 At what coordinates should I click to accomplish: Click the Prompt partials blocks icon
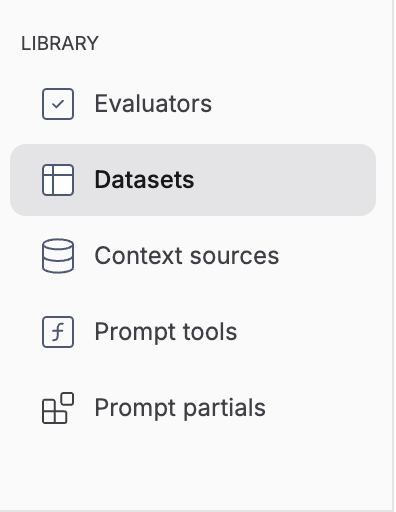[x=58, y=408]
